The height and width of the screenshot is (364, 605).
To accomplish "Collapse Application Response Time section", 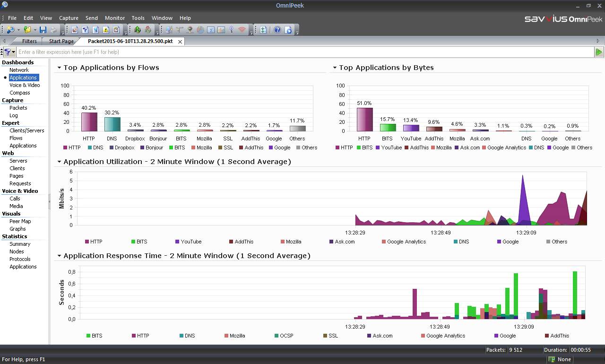I will coord(59,256).
